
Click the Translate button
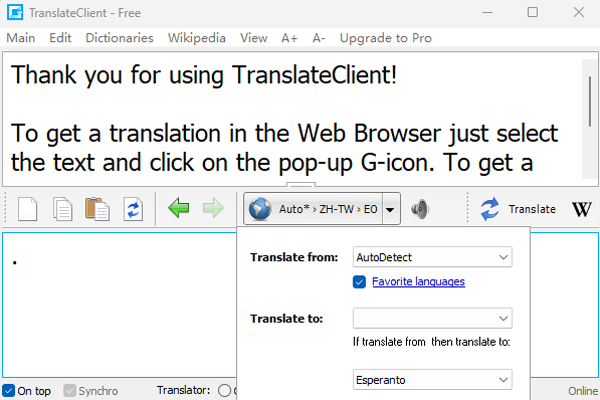[x=518, y=209]
